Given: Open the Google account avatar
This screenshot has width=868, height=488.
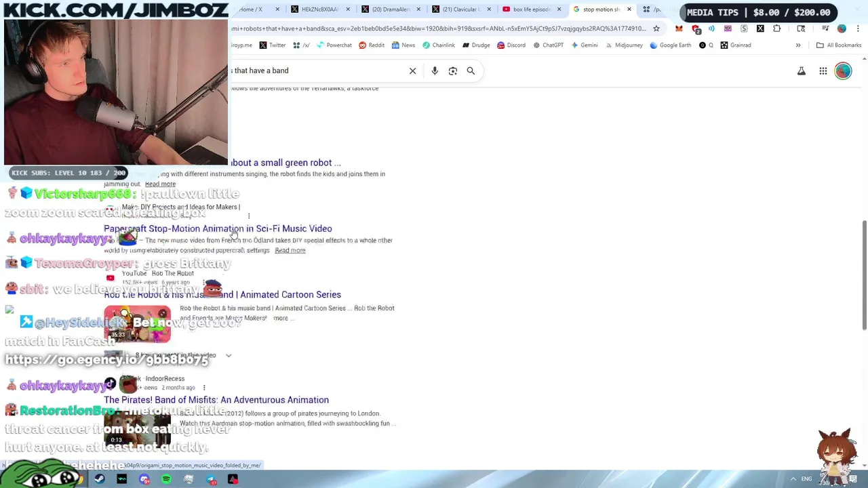Looking at the screenshot, I should pyautogui.click(x=843, y=71).
